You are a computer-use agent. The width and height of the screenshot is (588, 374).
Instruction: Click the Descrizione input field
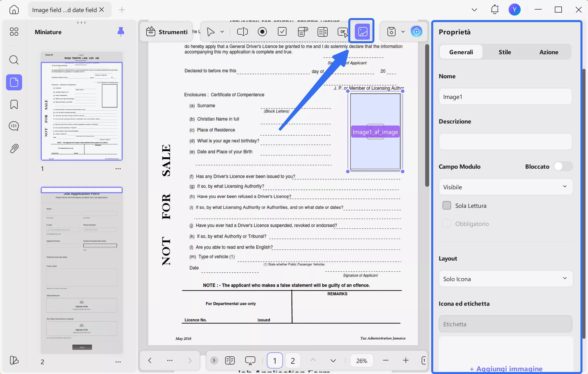click(506, 142)
